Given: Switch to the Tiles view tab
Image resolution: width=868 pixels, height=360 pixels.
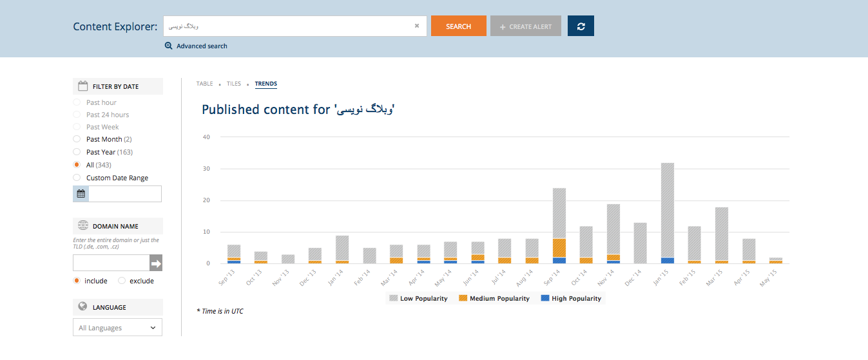Looking at the screenshot, I should [233, 84].
